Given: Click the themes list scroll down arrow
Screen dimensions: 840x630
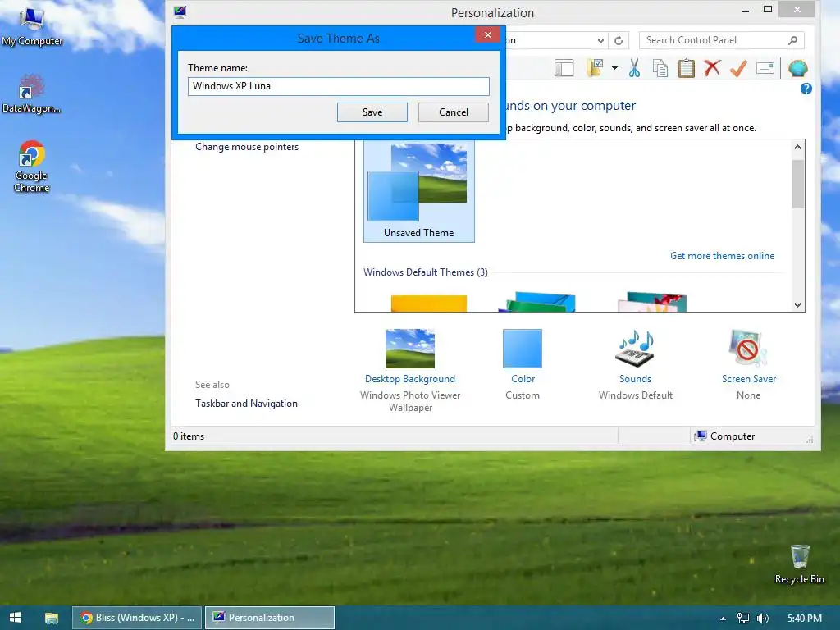Looking at the screenshot, I should tap(797, 305).
